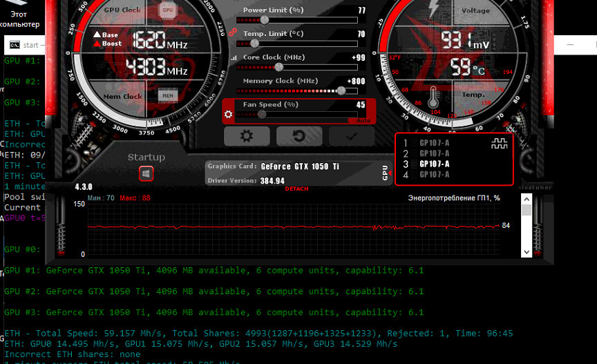The image size is (597, 364).
Task: Click the lightning bolt icon near Voltage
Action: coord(434,8)
